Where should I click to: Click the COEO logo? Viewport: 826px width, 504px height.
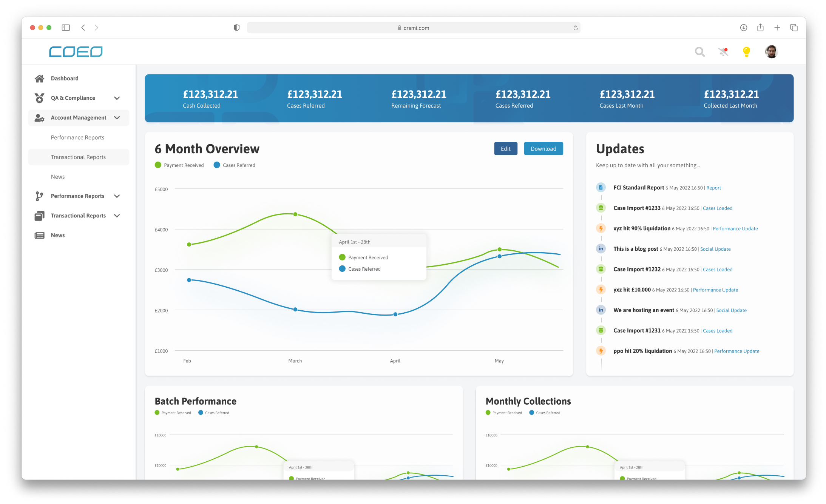76,52
